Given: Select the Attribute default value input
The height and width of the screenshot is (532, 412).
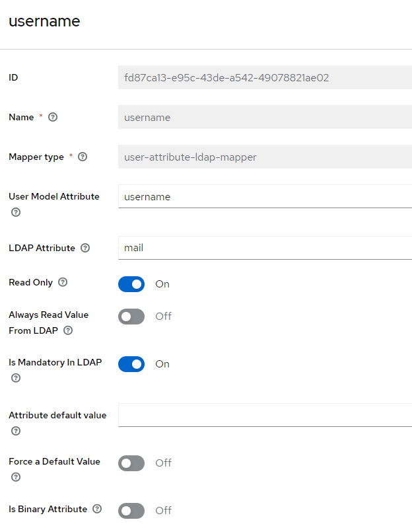Looking at the screenshot, I should 265,415.
